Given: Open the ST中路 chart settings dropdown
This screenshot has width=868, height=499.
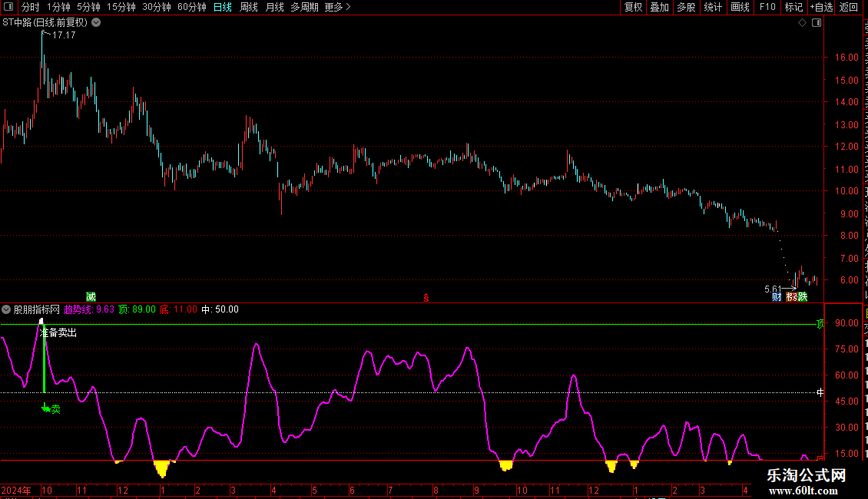Looking at the screenshot, I should pyautogui.click(x=96, y=23).
